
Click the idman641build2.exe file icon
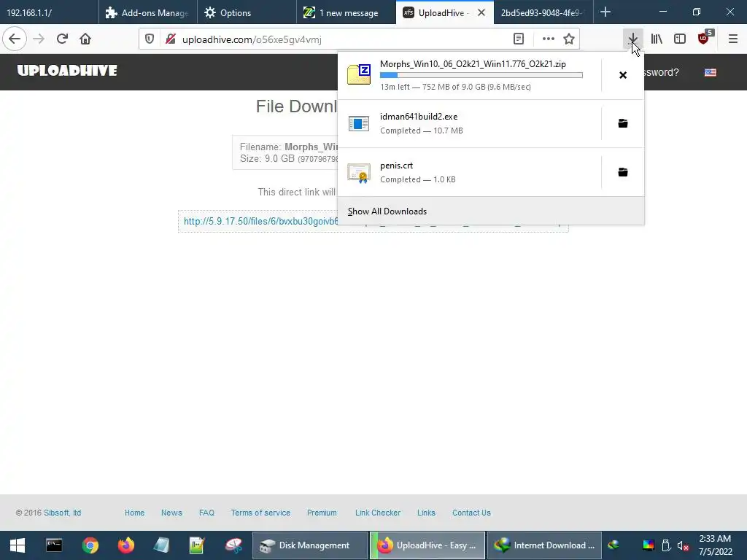(359, 124)
